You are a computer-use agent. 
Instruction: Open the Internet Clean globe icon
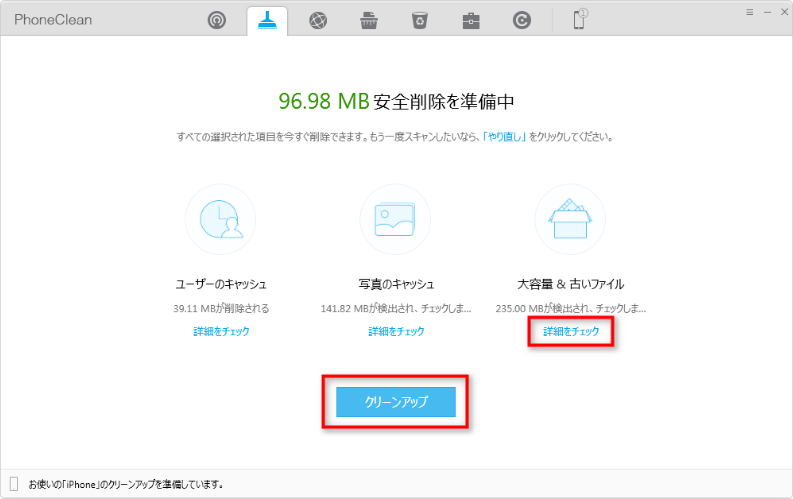[x=318, y=20]
